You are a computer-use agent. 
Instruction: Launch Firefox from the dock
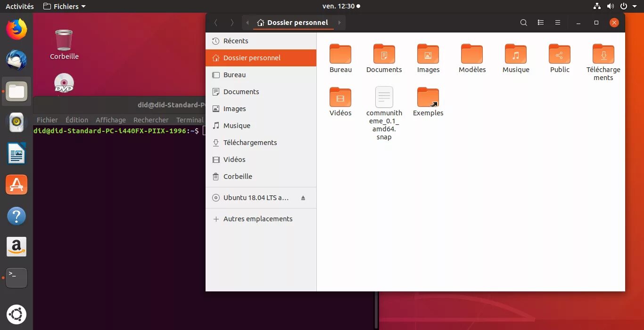pos(17,29)
